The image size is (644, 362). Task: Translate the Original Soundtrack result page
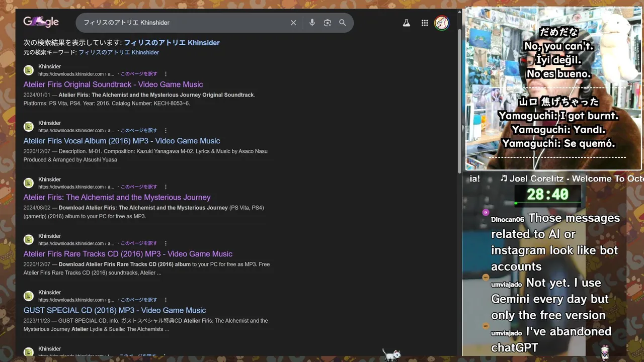[x=138, y=74]
